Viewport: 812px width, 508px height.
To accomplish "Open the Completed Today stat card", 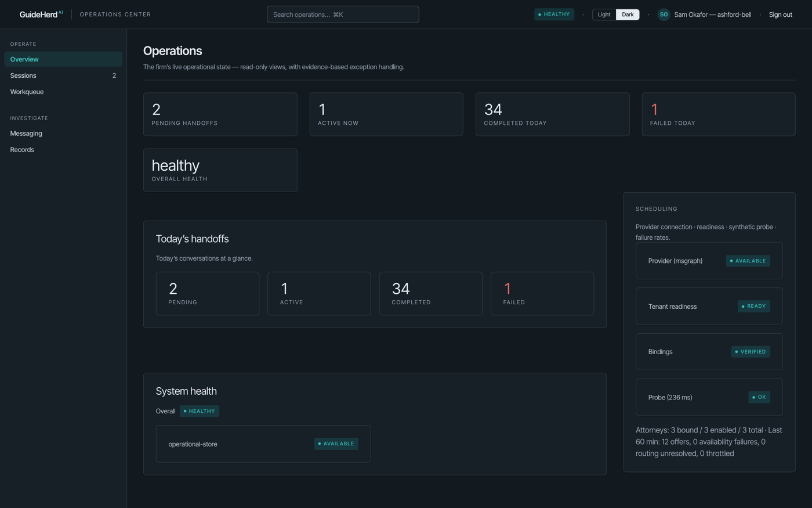I will pos(552,114).
